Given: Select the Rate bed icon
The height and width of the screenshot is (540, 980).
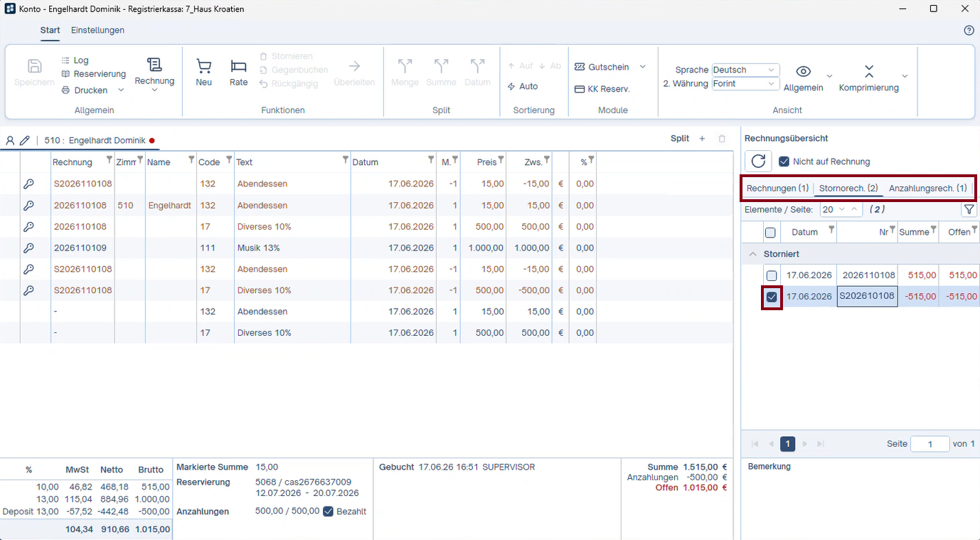Looking at the screenshot, I should point(239,66).
